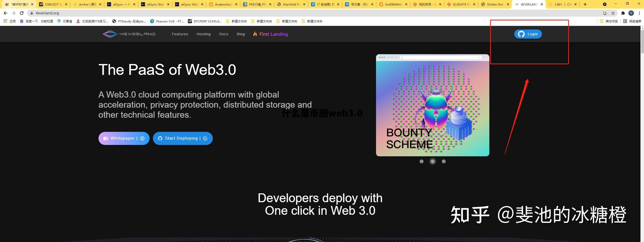644x242 pixels.
Task: Reload the 4everland.org page
Action: point(22,13)
